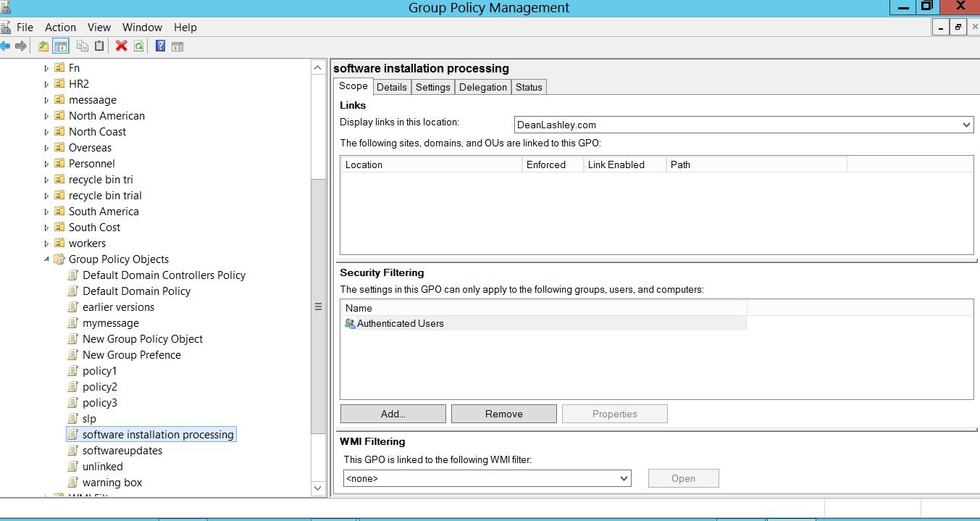Click the Copy icon in toolbar
Screen dimensions: 980x521
pos(83,46)
